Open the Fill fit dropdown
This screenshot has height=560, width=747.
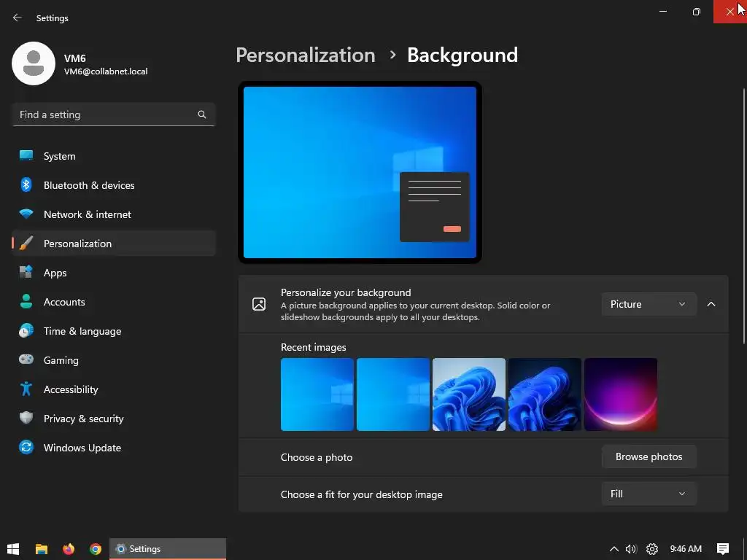tap(649, 494)
